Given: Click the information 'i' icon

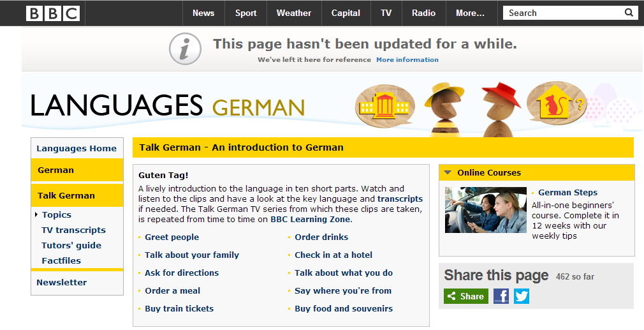Looking at the screenshot, I should [186, 49].
